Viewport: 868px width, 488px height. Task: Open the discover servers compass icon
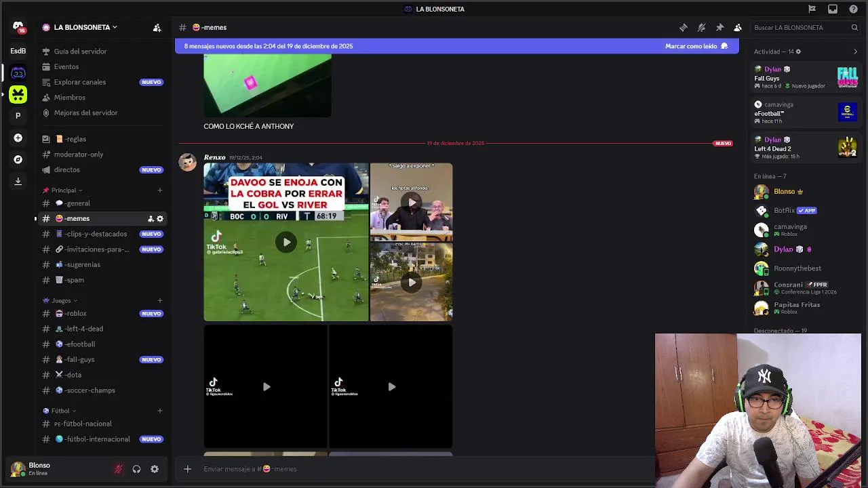point(18,159)
